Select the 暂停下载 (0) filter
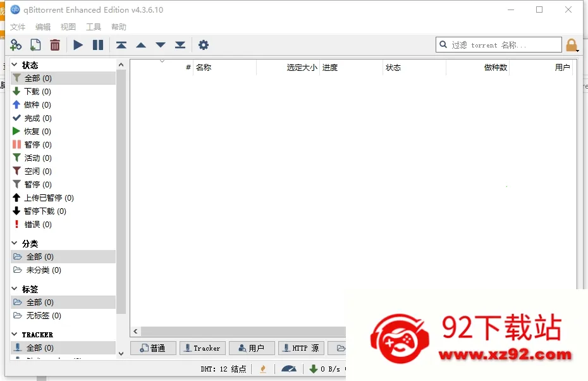Screen dimensions: 588x381 [x=63, y=211]
